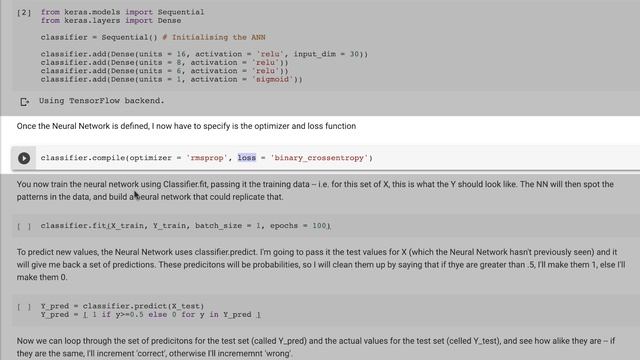Viewport: 640px width, 360px height.
Task: Click the empty brackets of classifier.fit cell
Action: click(24, 226)
